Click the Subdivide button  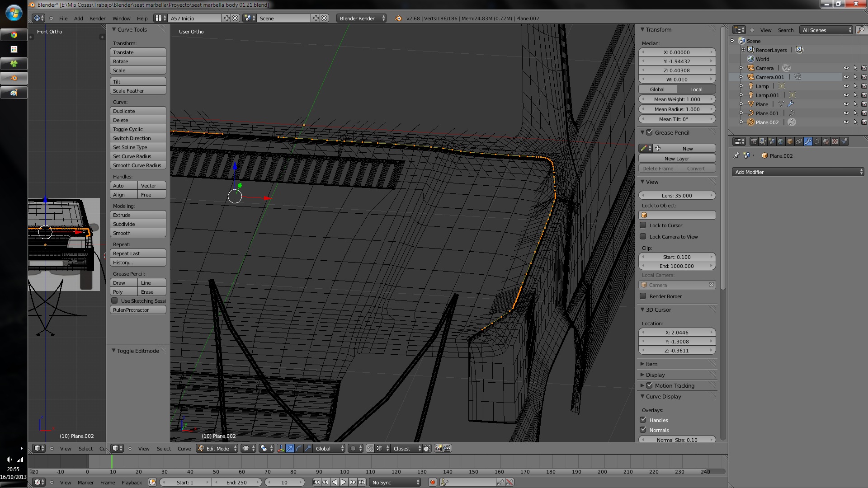point(138,224)
